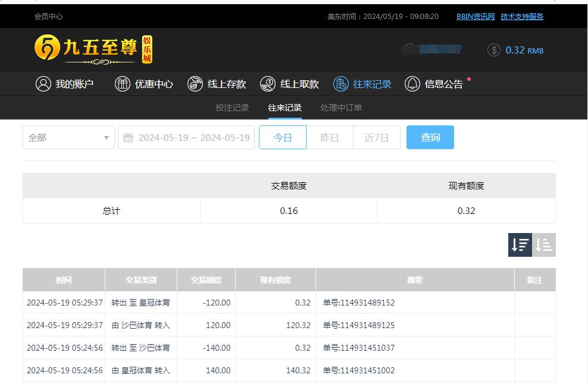Switch to 投注记录 tab
The height and width of the screenshot is (384, 588).
click(233, 108)
